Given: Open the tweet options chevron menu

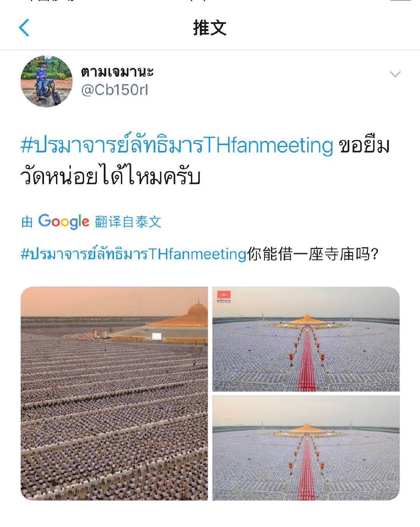Looking at the screenshot, I should click(x=395, y=74).
